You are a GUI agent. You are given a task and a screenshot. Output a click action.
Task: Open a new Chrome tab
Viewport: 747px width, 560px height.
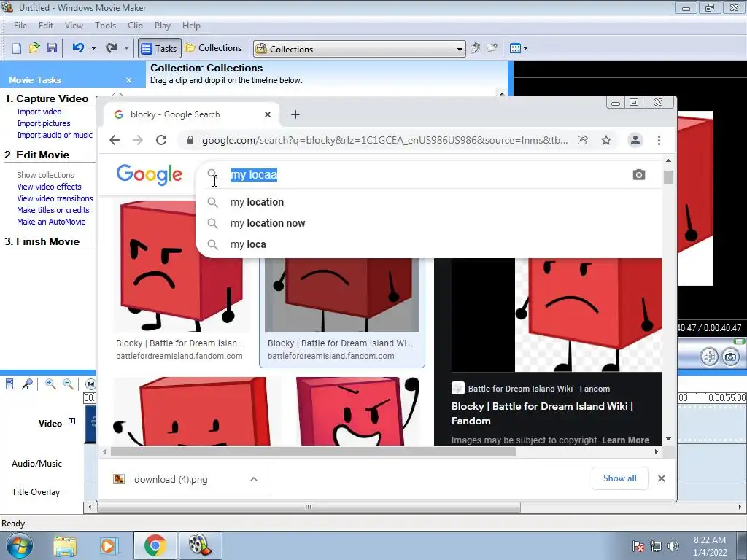295,114
